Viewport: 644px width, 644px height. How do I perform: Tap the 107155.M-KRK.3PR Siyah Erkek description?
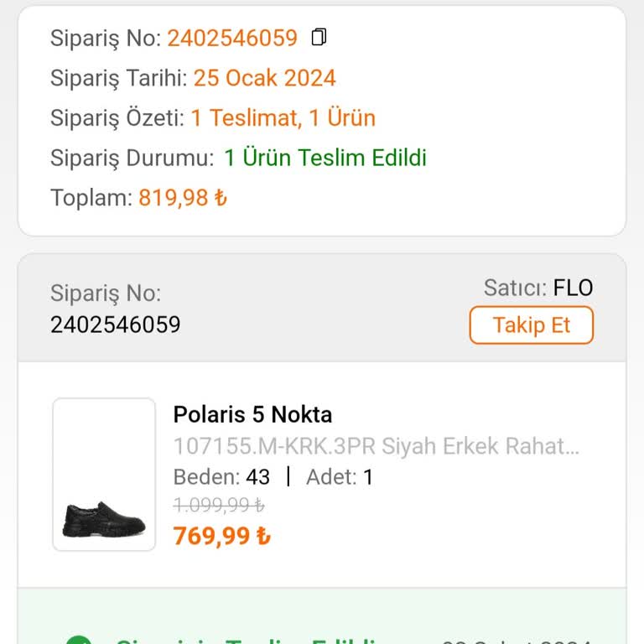376,446
